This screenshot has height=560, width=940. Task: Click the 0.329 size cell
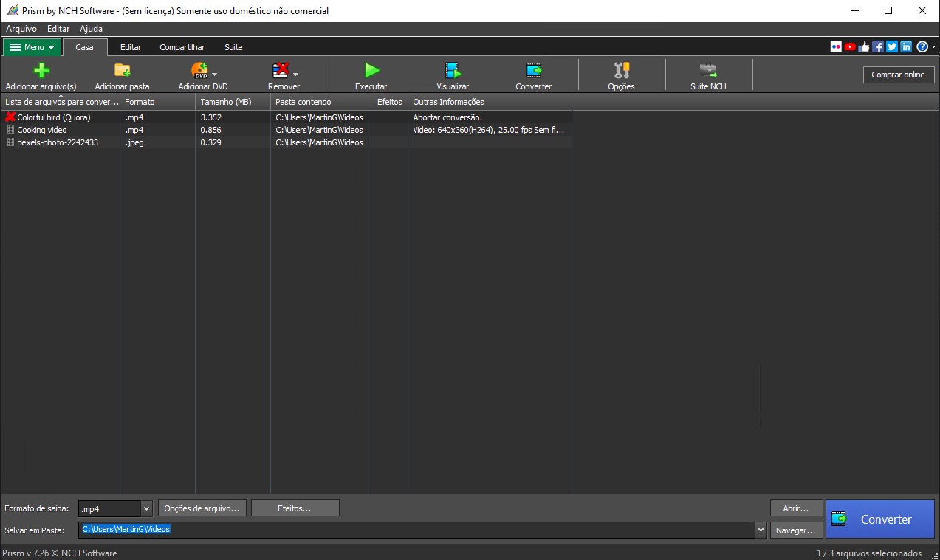point(233,142)
